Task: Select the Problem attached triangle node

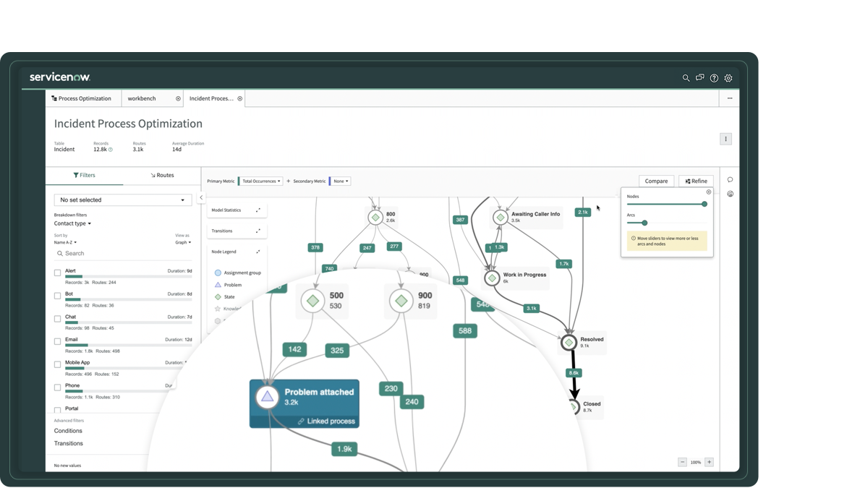Action: (x=268, y=397)
